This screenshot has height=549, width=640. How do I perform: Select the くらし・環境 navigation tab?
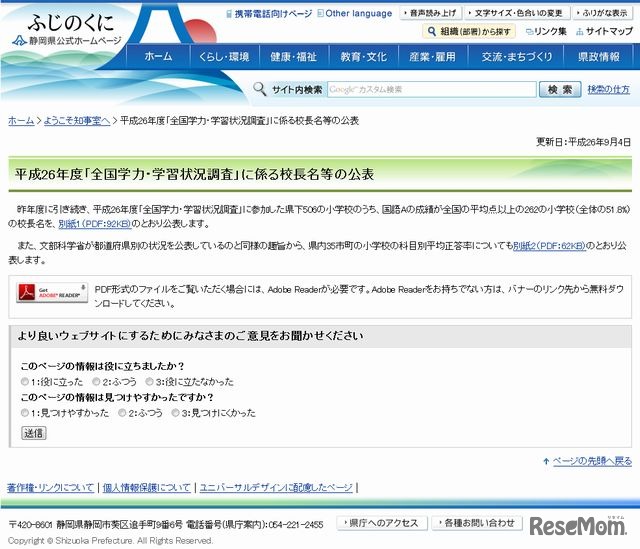224,56
